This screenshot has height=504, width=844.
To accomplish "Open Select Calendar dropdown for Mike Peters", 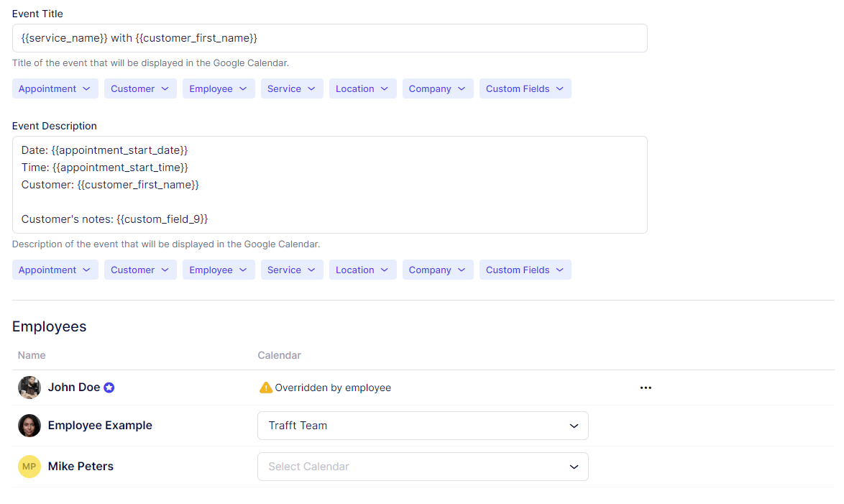I will point(423,467).
